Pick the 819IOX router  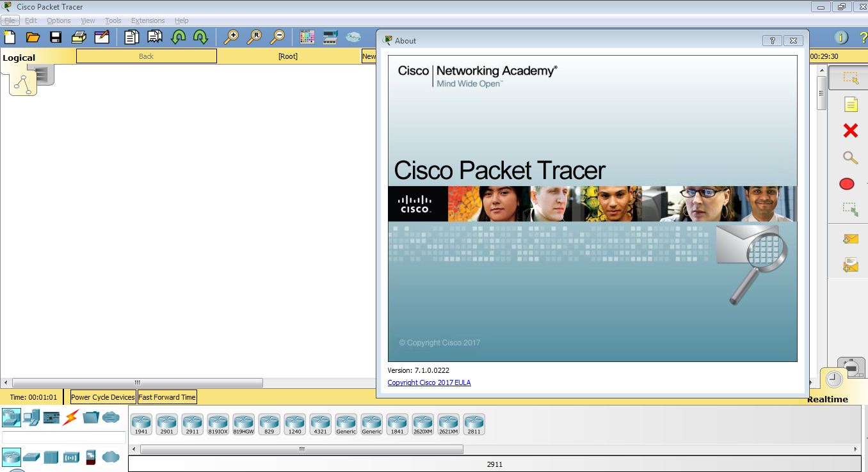pos(218,425)
